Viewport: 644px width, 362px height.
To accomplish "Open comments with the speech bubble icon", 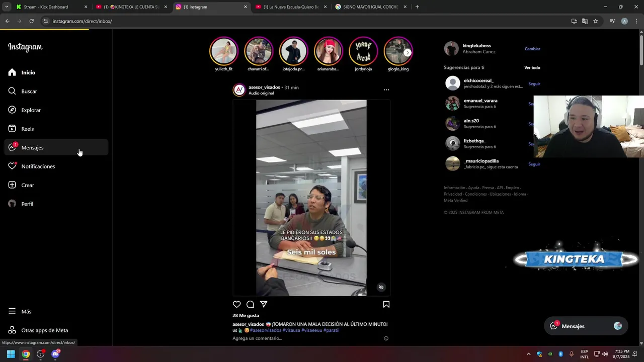I will (x=250, y=304).
